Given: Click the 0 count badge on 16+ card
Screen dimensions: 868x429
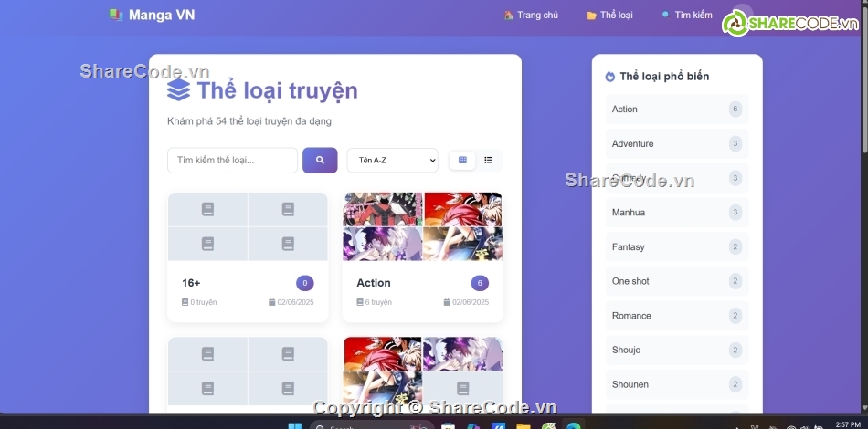Looking at the screenshot, I should (x=305, y=284).
